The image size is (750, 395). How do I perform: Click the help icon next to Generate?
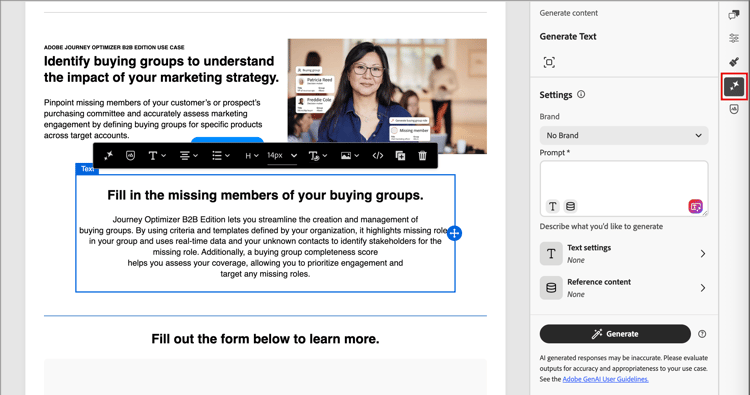tap(702, 334)
